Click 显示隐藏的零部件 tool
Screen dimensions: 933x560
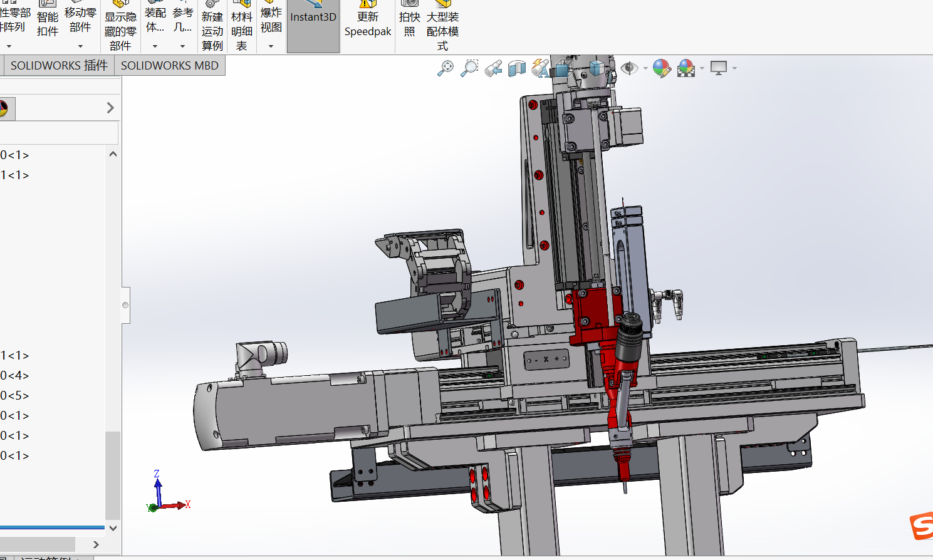coord(120,25)
